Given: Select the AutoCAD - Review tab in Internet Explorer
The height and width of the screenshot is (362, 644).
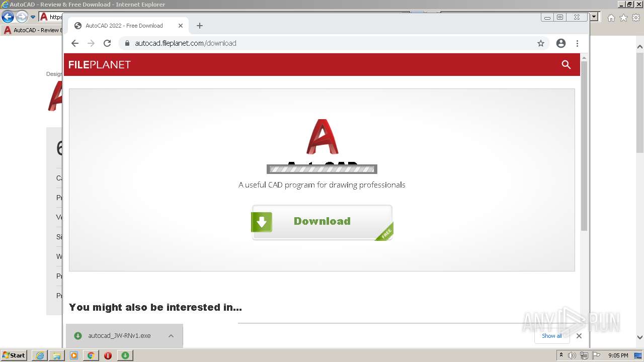Looking at the screenshot, I should point(33,30).
